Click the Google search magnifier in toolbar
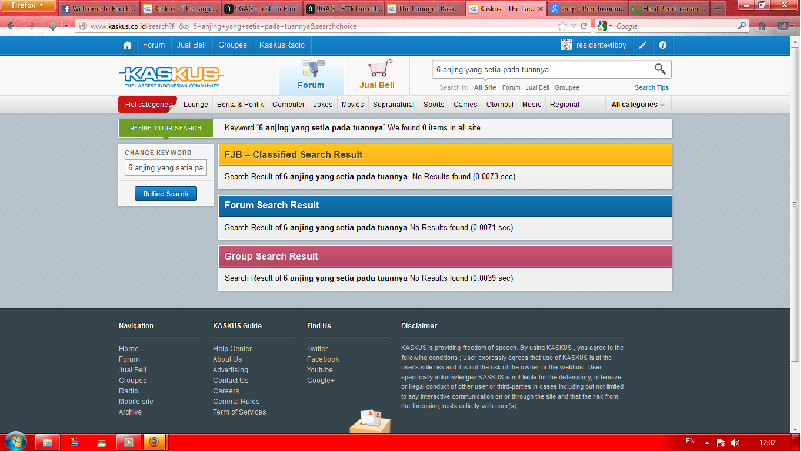The image size is (801, 452). click(742, 26)
